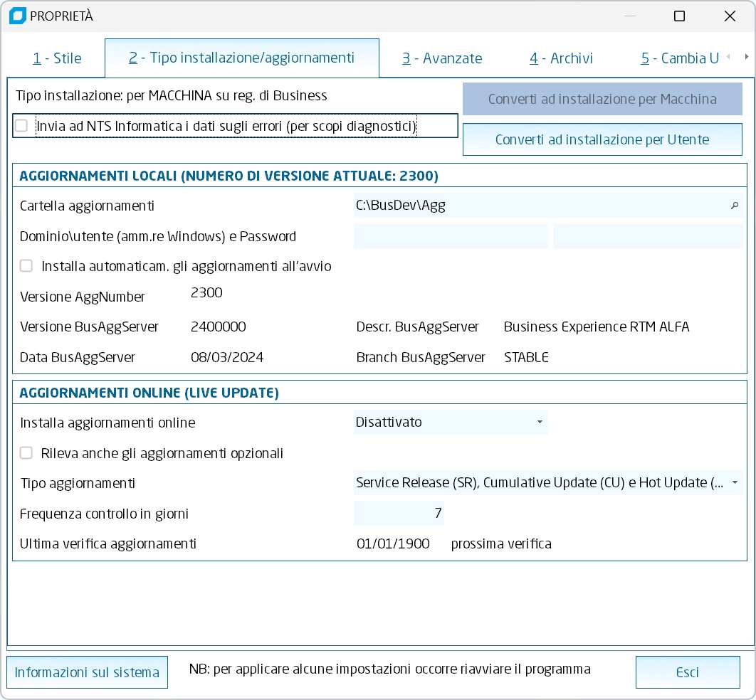
Task: Click the Esci button
Action: coord(688,672)
